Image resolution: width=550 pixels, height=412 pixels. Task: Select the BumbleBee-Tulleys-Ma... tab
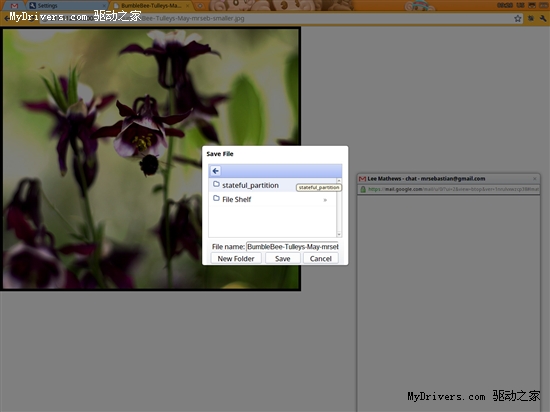tap(151, 6)
